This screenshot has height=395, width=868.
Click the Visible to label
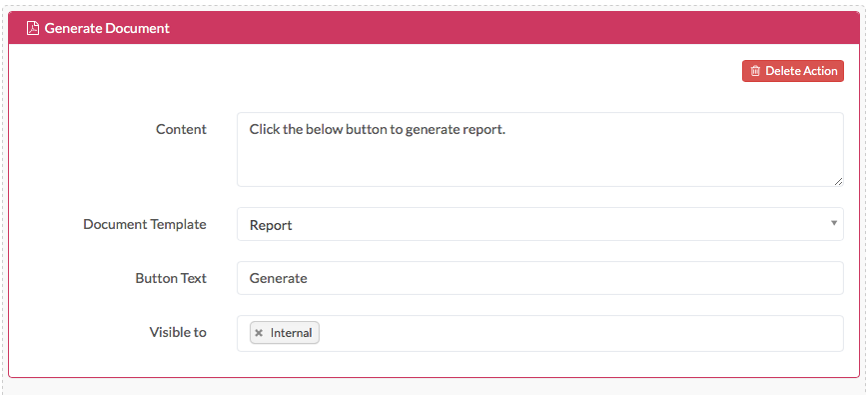(x=178, y=332)
